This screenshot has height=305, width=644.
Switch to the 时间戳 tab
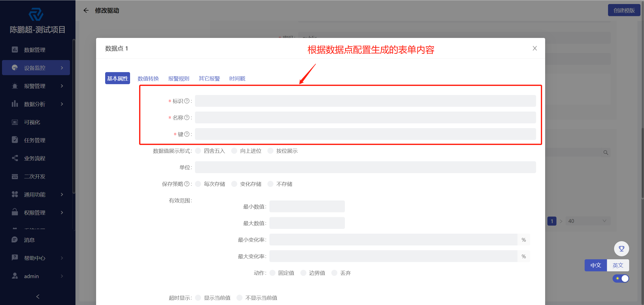pyautogui.click(x=237, y=78)
